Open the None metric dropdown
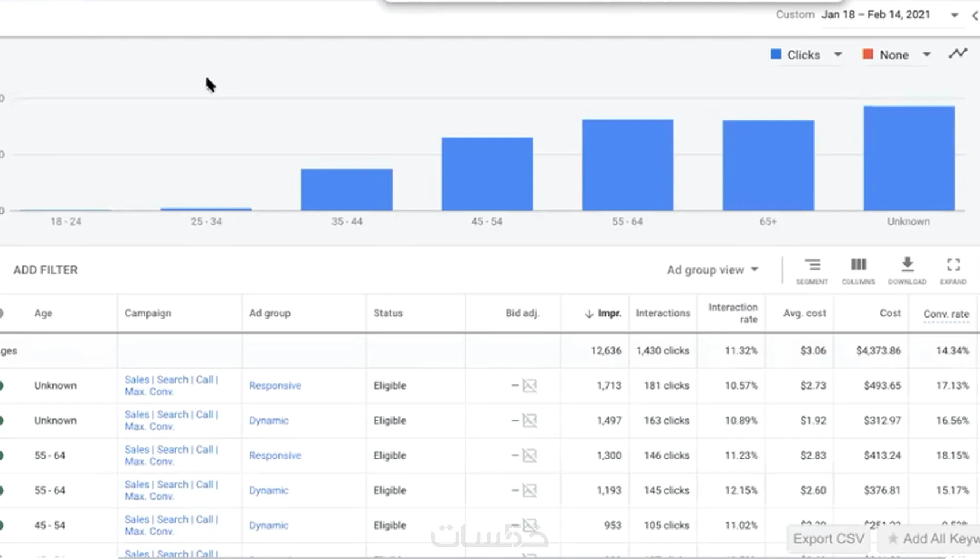980x559 pixels. pyautogui.click(x=926, y=55)
